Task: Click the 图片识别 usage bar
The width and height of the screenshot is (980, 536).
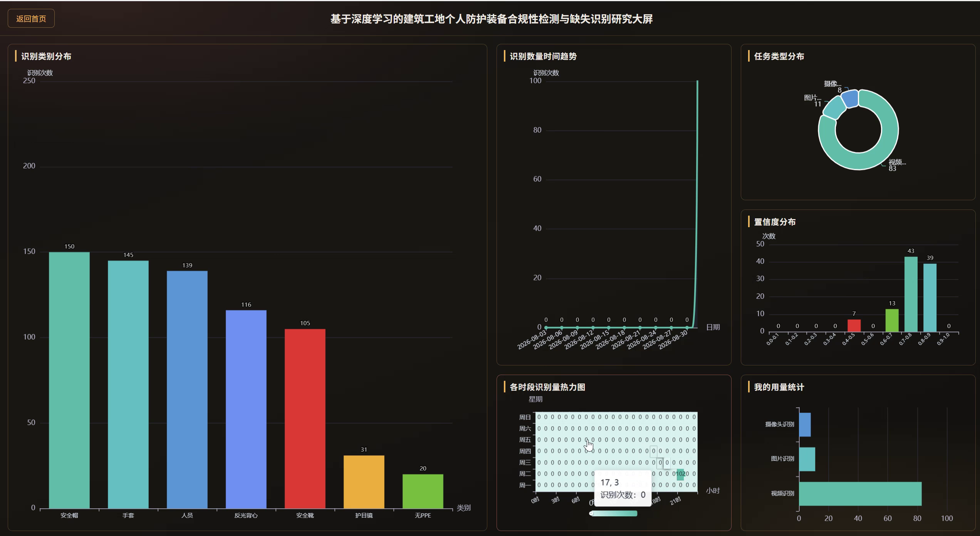Action: [807, 459]
